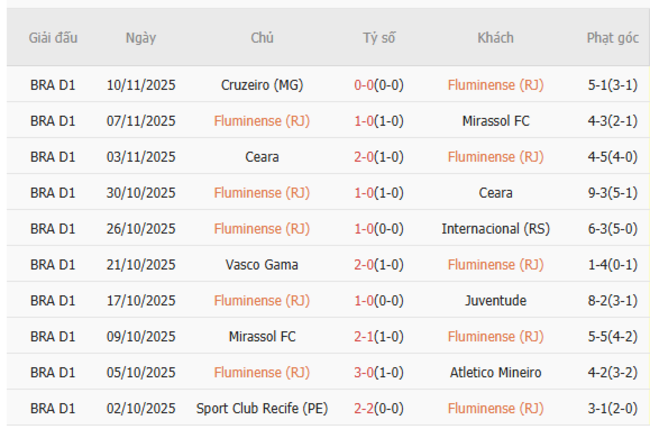Select the Khách column header
650x429 pixels.
(x=495, y=38)
